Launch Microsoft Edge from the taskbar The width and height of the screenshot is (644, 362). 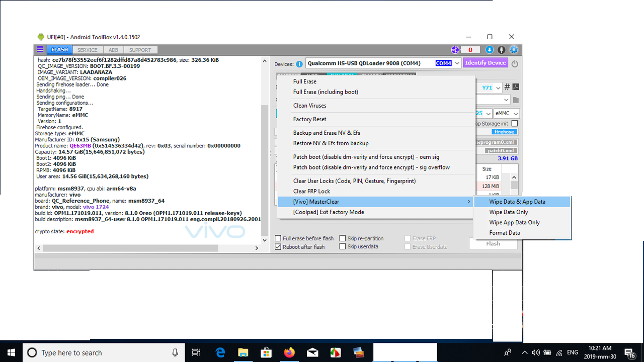[220, 352]
